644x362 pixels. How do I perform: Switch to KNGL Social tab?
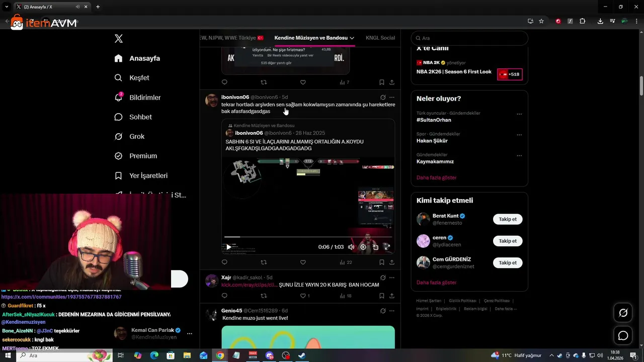[380, 38]
